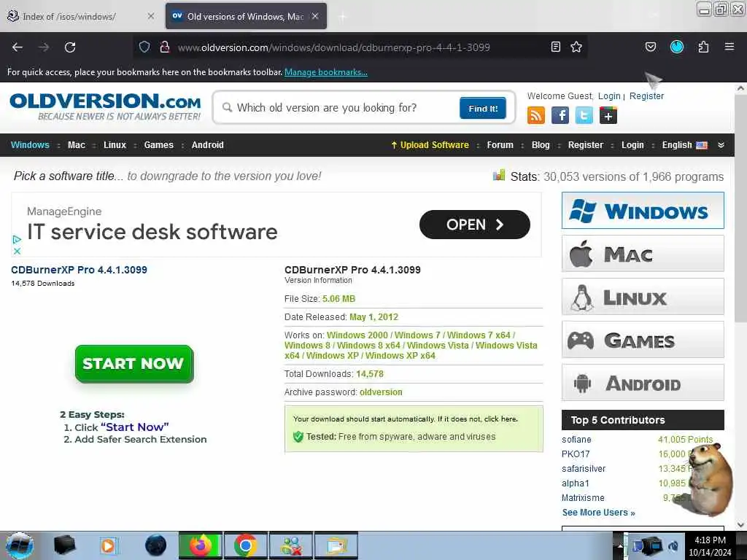Select Mac in navigation bar
Screen dimensions: 747x560
(76, 145)
